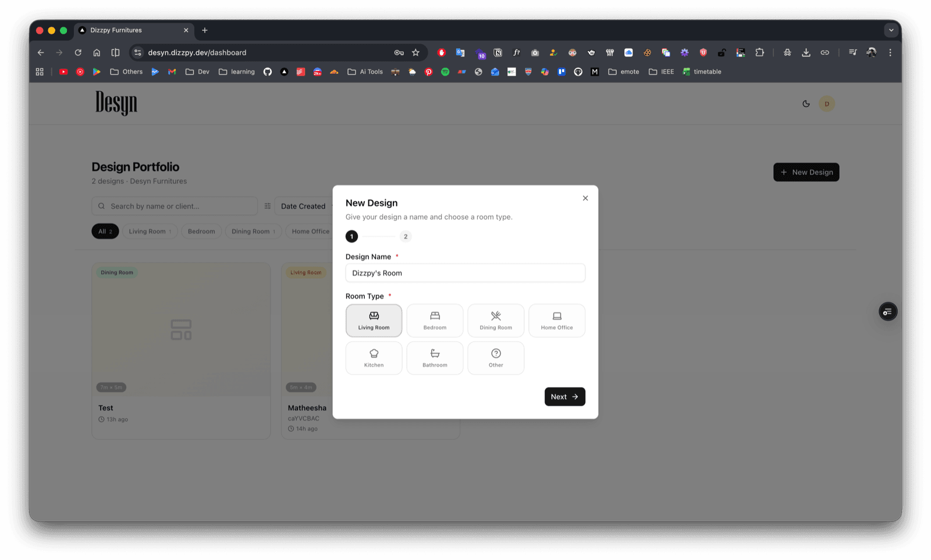931x560 pixels.
Task: Expand the Ai Tools bookmarks folder
Action: tap(365, 72)
